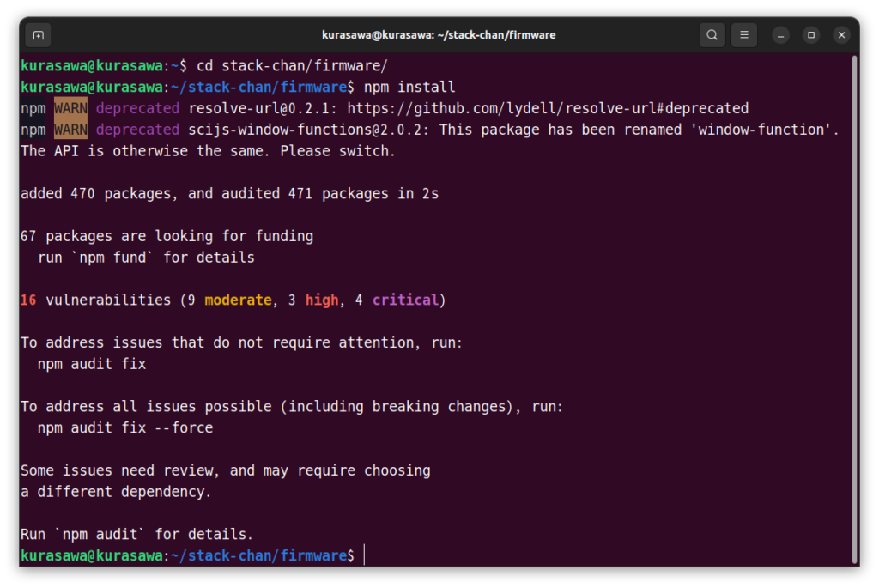Click the yellow 'moderate' severity word

tap(238, 300)
